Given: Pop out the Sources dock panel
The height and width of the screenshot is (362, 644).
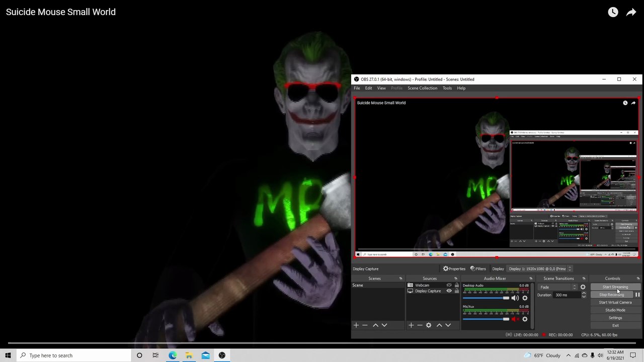Looking at the screenshot, I should click(456, 279).
